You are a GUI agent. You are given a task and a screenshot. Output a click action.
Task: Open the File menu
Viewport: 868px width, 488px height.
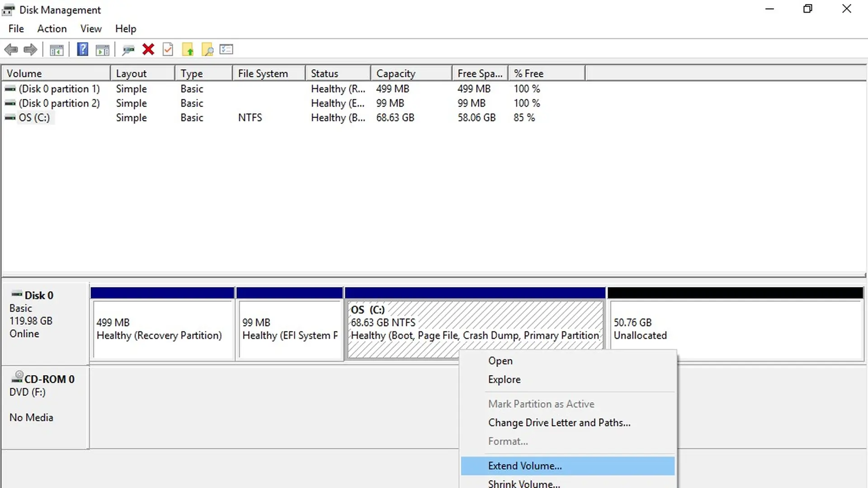[16, 28]
